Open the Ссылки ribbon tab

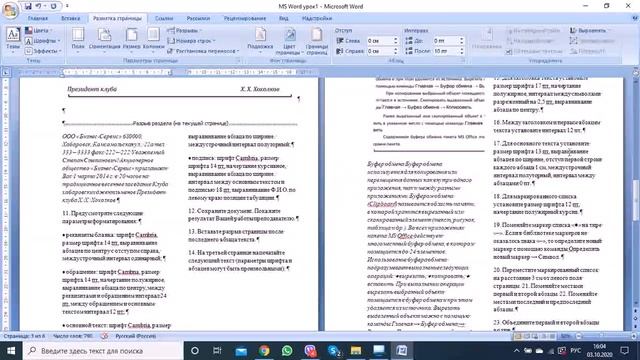(164, 18)
